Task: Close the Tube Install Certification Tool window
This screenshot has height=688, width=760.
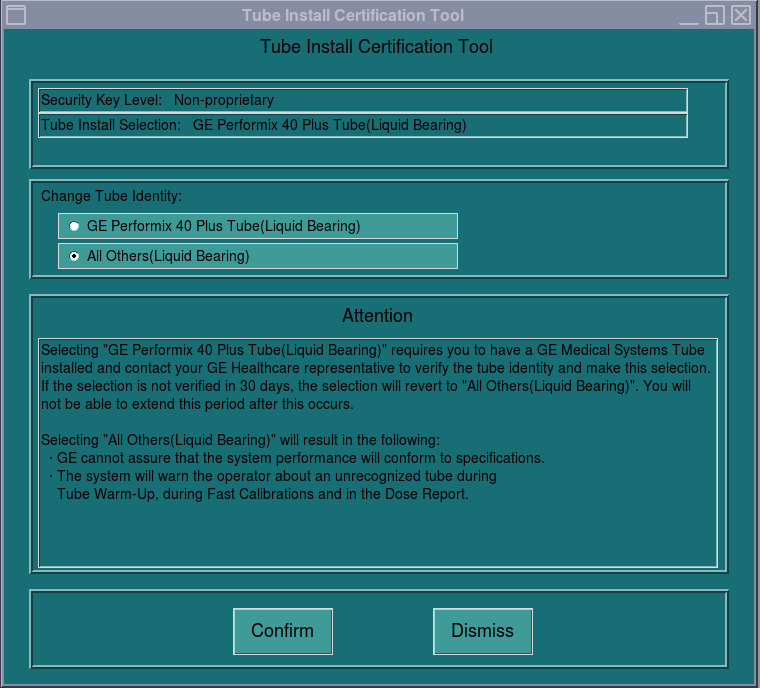Action: (740, 15)
